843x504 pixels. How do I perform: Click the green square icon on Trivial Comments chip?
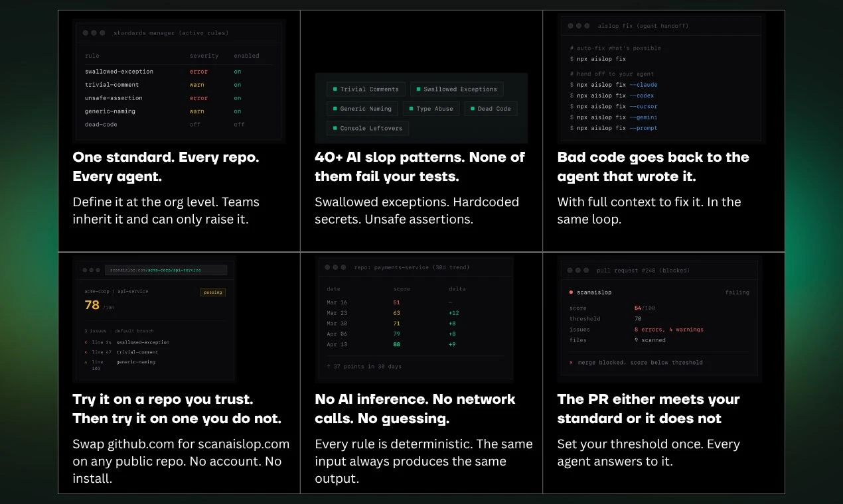(335, 89)
